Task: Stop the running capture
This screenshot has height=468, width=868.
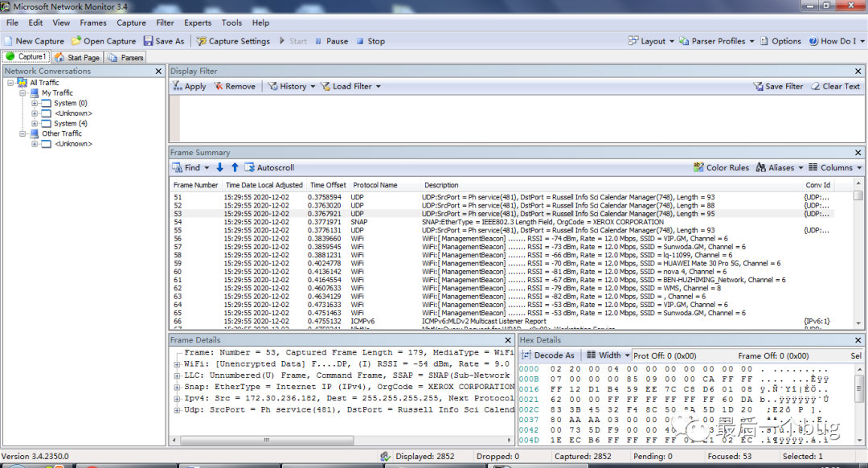Action: [x=371, y=41]
